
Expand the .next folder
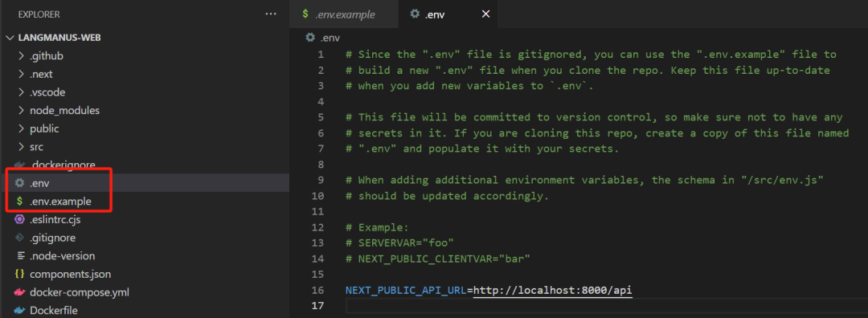point(21,74)
